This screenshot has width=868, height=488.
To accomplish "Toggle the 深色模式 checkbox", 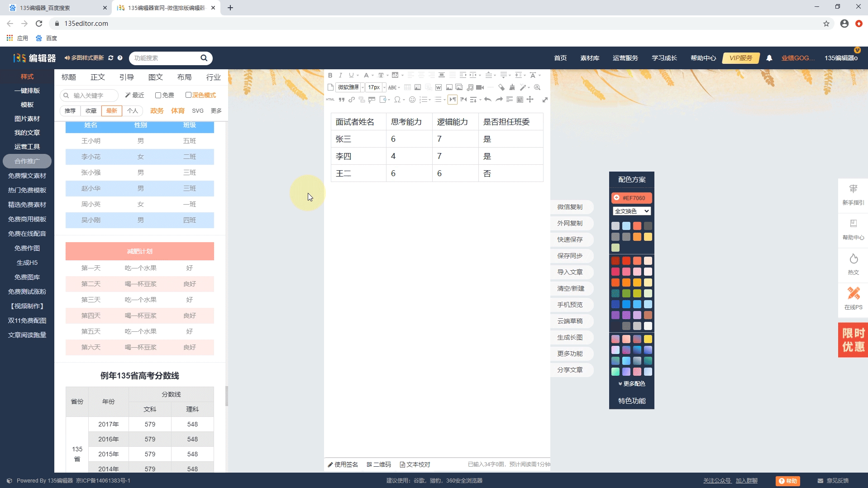I will pos(188,95).
